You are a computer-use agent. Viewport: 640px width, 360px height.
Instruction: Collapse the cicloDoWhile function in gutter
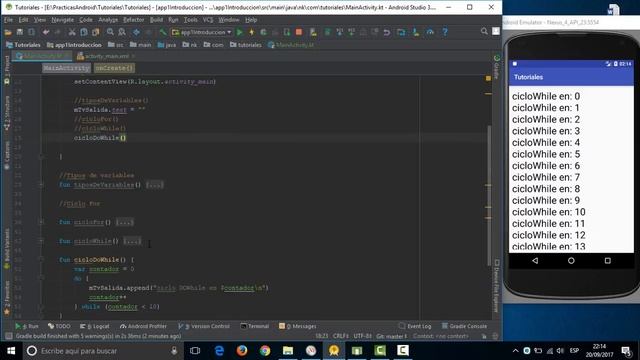click(41, 260)
